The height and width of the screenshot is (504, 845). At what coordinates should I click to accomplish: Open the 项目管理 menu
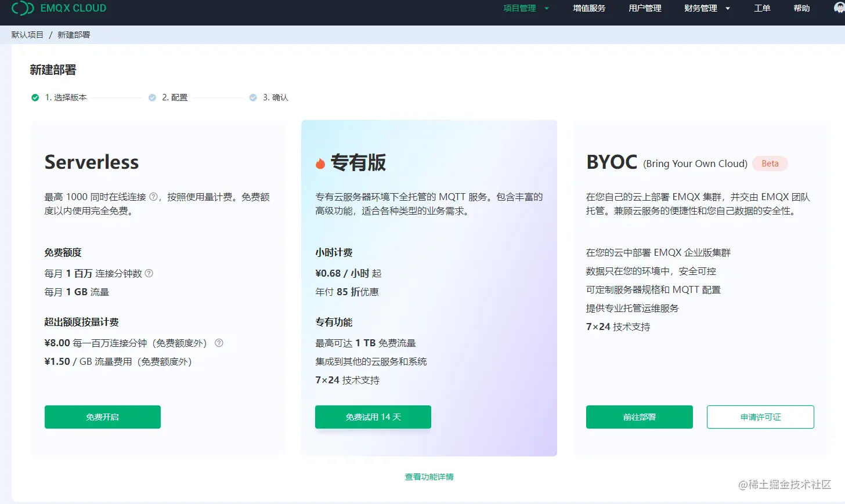pyautogui.click(x=519, y=8)
